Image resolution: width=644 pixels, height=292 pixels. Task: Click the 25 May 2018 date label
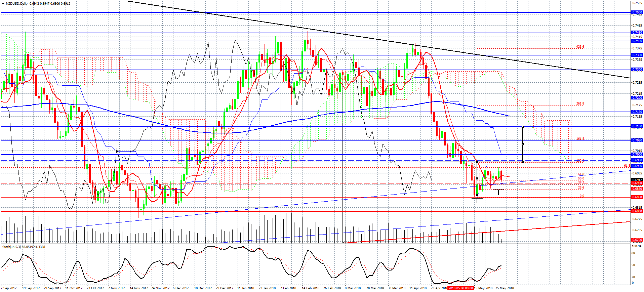505,288
